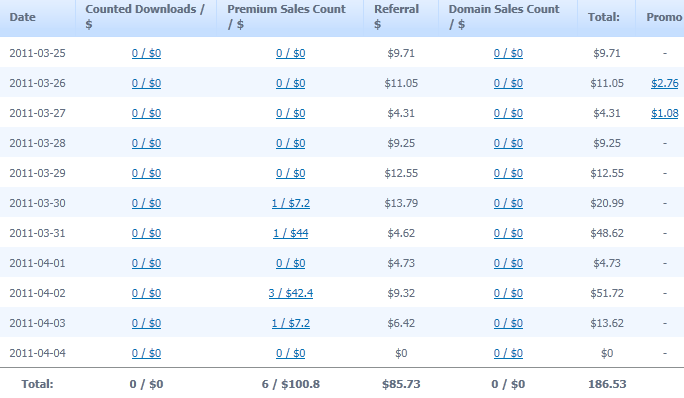The height and width of the screenshot is (398, 684).
Task: Open domain sales link for 2011-04-02
Action: (x=508, y=293)
